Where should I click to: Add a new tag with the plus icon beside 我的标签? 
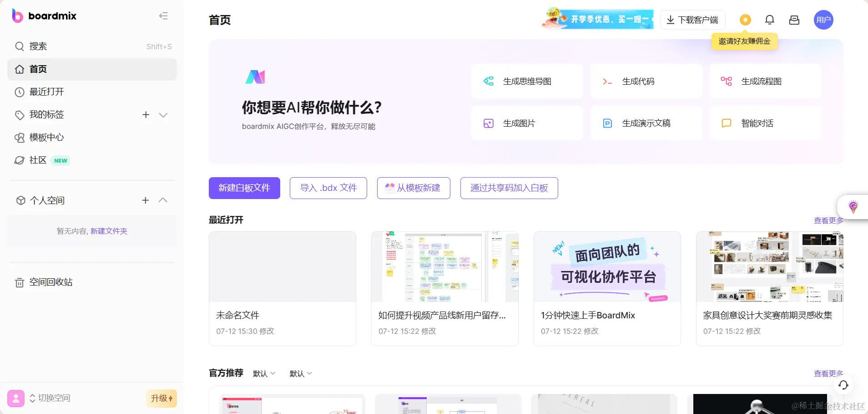pos(146,115)
